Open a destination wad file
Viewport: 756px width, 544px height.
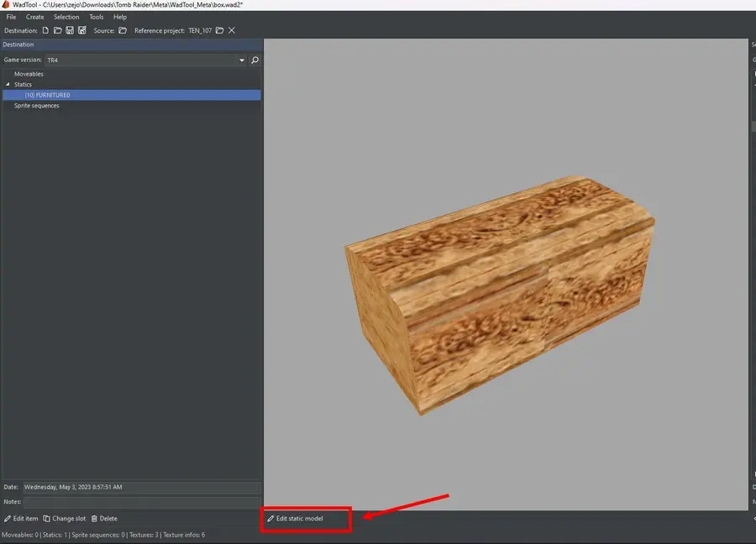point(58,30)
